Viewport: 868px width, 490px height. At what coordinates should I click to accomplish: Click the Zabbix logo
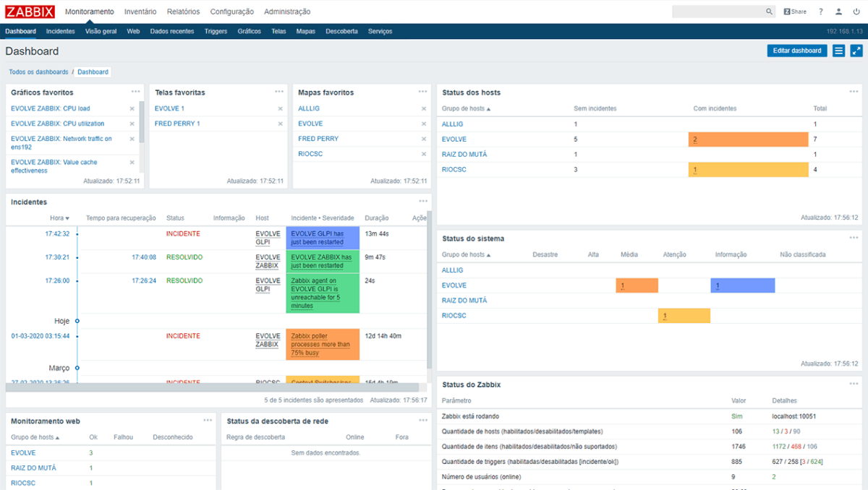29,12
